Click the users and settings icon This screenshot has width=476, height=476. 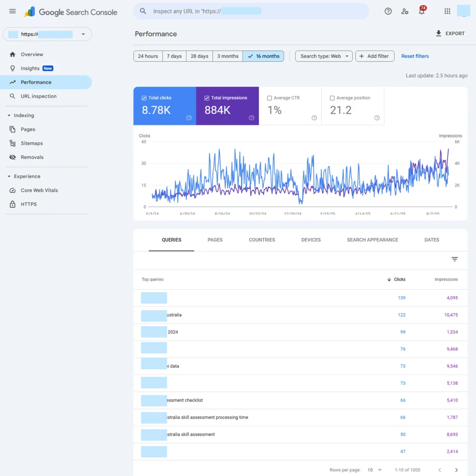(405, 12)
